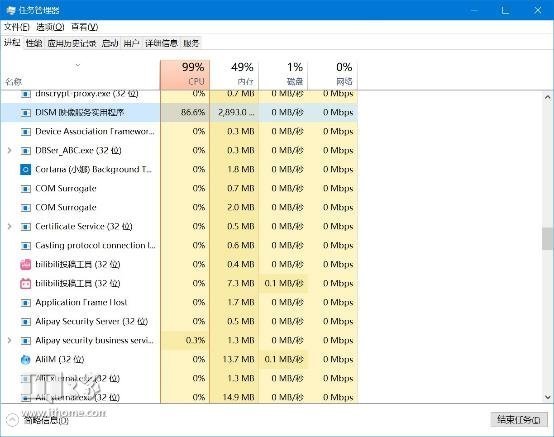This screenshot has height=437, width=554.
Task: Minimize the Task Manager window
Action: pyautogui.click(x=474, y=10)
